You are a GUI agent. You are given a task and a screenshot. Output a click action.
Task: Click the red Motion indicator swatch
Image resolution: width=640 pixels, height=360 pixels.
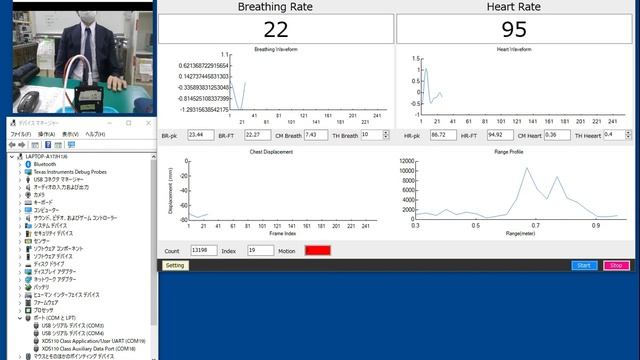[x=318, y=251]
